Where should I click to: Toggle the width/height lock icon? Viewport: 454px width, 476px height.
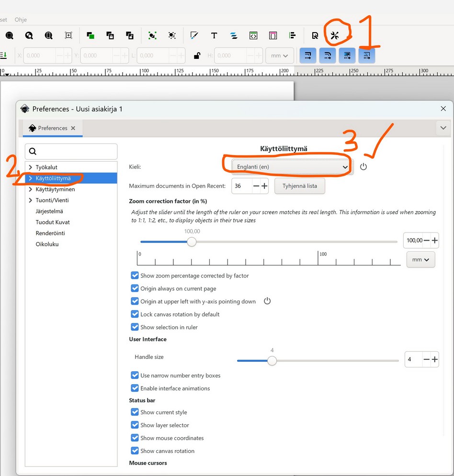[x=197, y=55]
